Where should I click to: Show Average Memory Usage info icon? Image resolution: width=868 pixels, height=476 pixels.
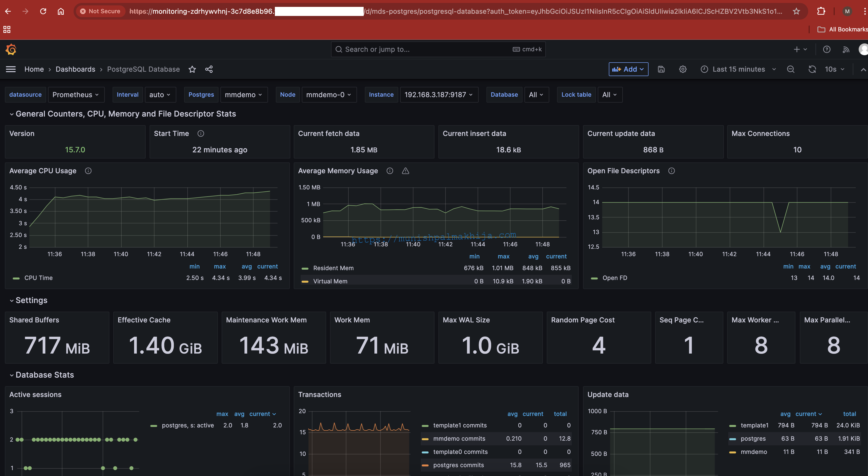[390, 171]
